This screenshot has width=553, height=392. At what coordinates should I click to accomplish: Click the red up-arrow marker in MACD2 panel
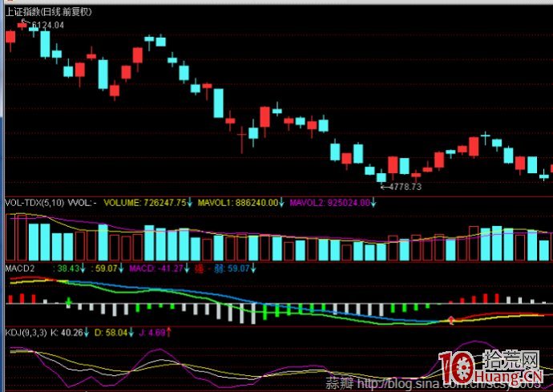[451, 320]
